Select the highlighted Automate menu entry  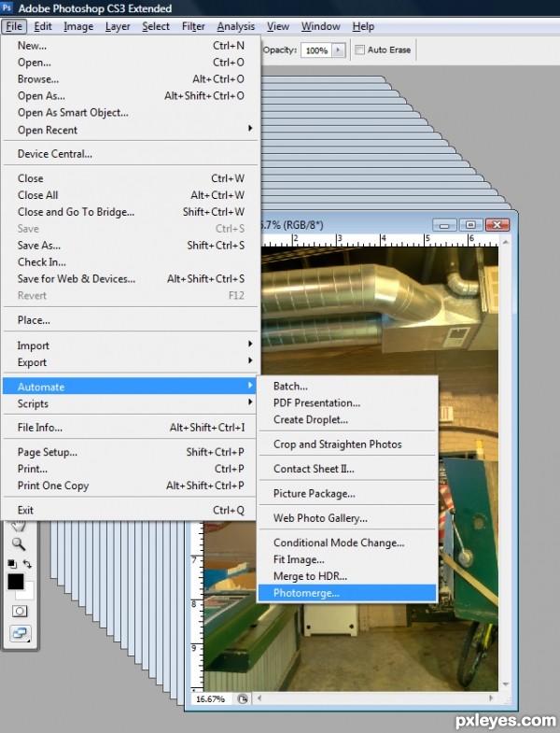tap(130, 387)
